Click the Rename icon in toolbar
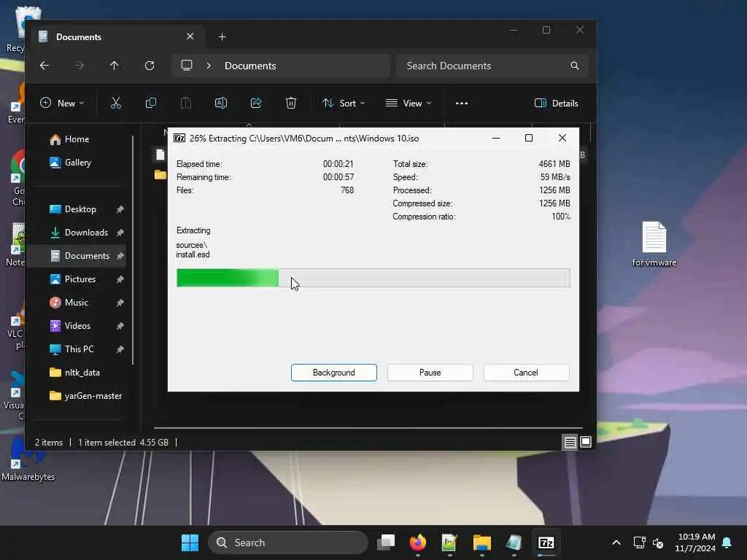This screenshot has width=747, height=560. (220, 103)
